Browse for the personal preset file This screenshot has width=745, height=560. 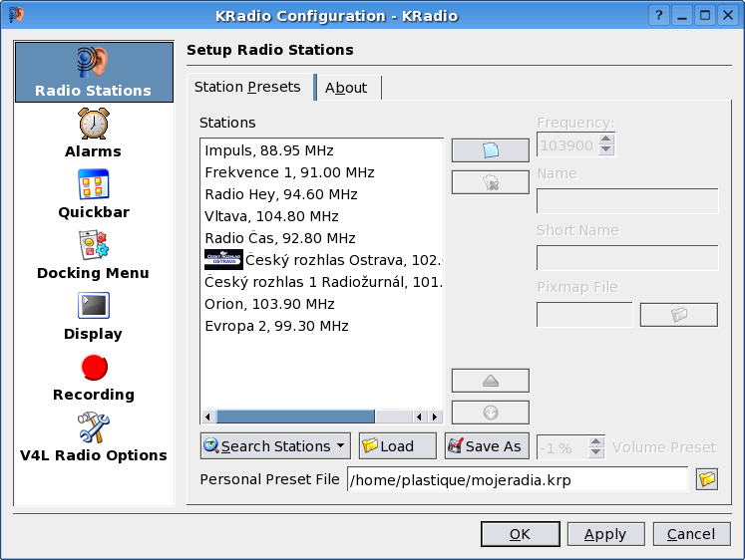[707, 479]
